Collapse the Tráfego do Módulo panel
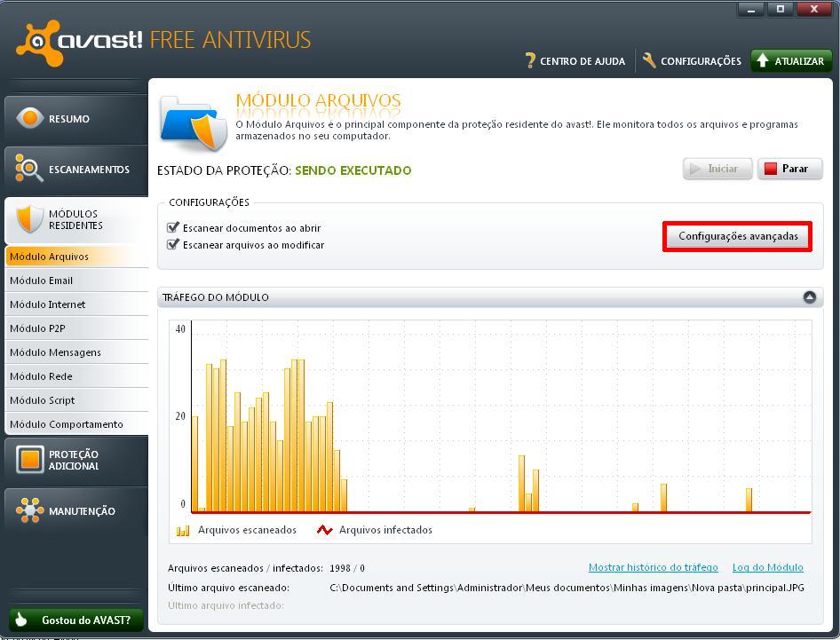This screenshot has width=840, height=640. tap(810, 296)
